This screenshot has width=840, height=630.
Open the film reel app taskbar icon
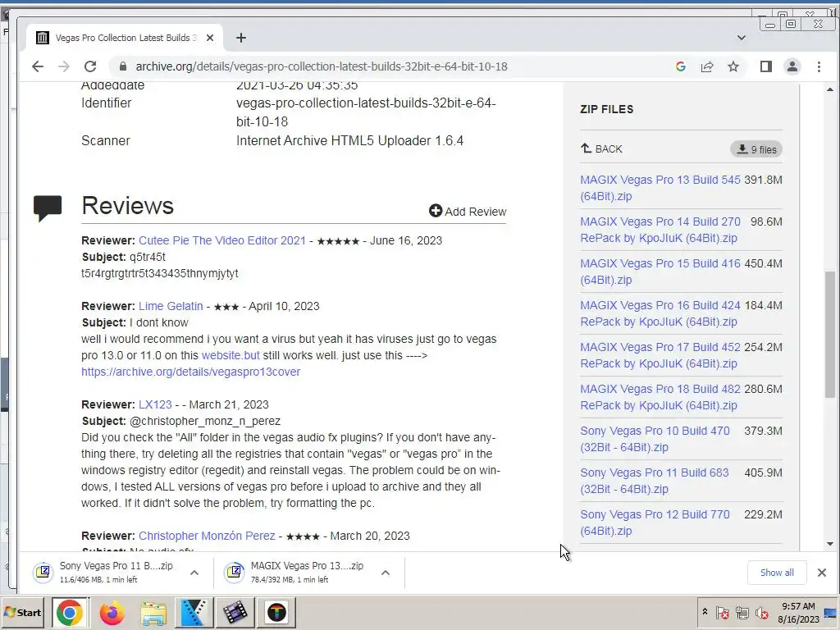(x=235, y=612)
